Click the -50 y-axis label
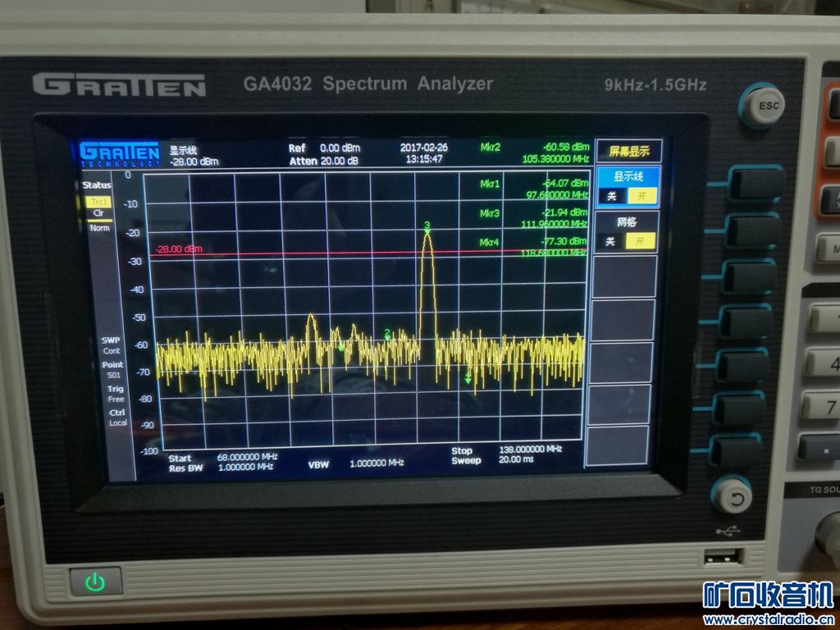840x630 pixels. 138,317
